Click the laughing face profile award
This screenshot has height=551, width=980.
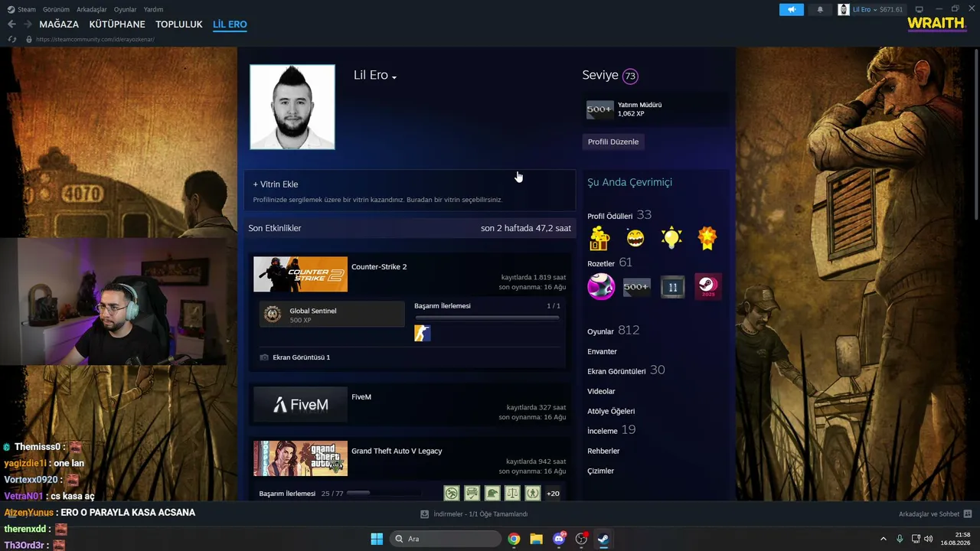point(635,239)
